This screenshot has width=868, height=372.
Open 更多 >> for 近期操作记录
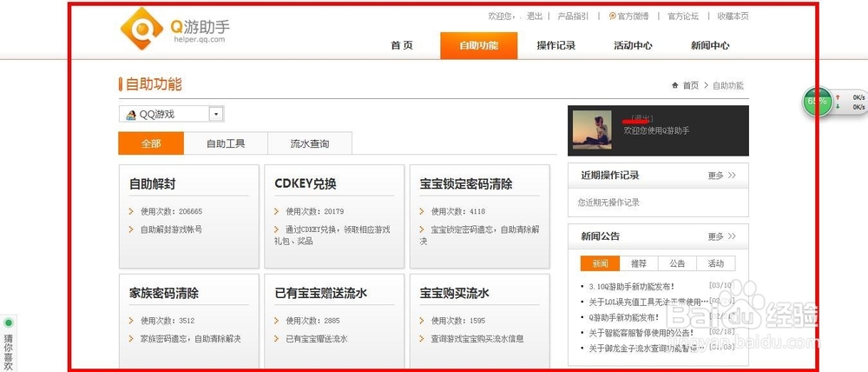(x=722, y=176)
